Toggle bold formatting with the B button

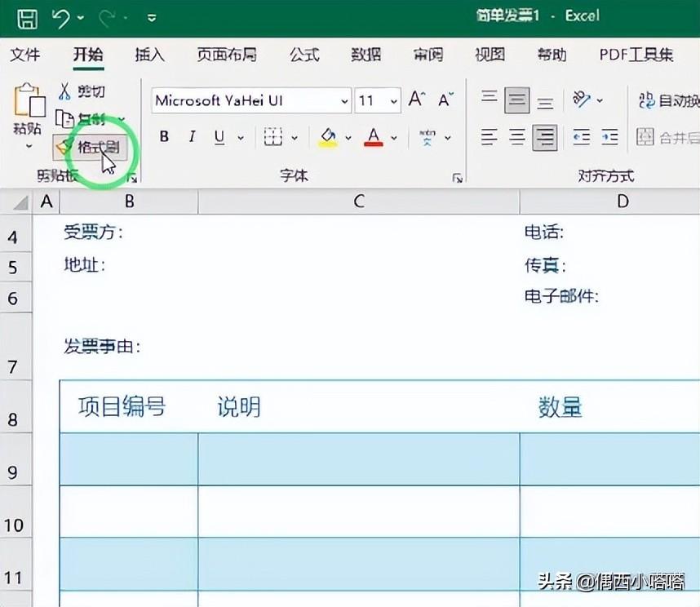coord(164,136)
